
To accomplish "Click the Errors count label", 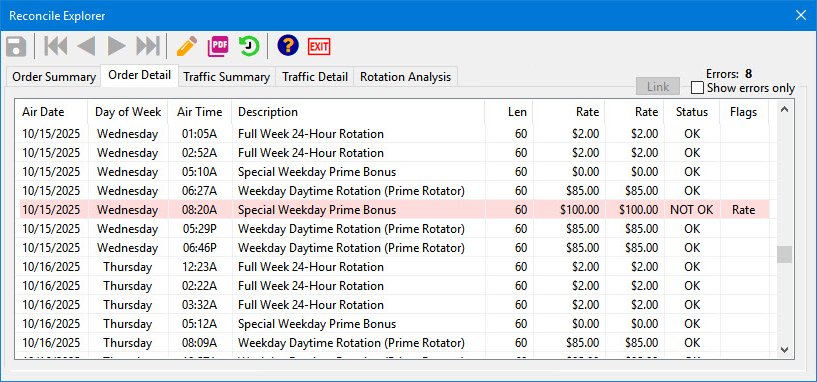I will (x=729, y=73).
